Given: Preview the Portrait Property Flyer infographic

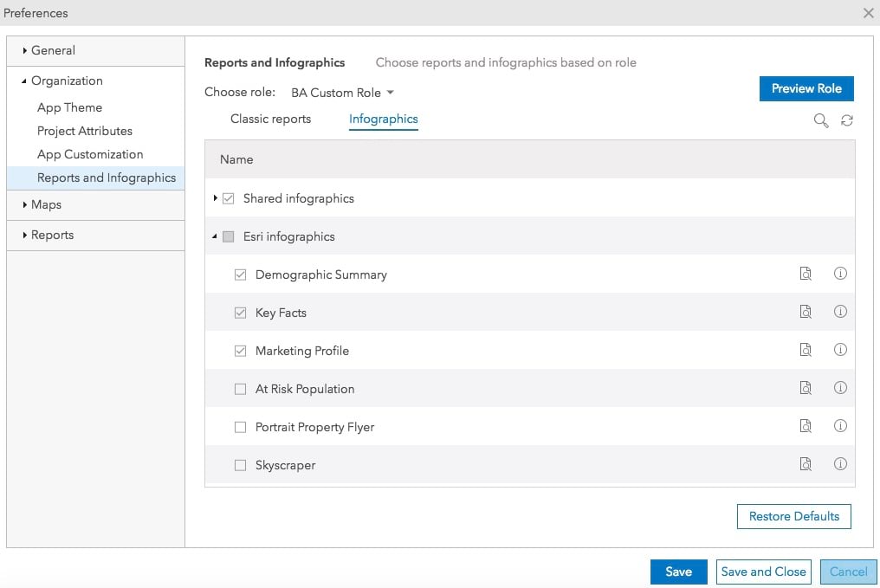Looking at the screenshot, I should pos(806,427).
